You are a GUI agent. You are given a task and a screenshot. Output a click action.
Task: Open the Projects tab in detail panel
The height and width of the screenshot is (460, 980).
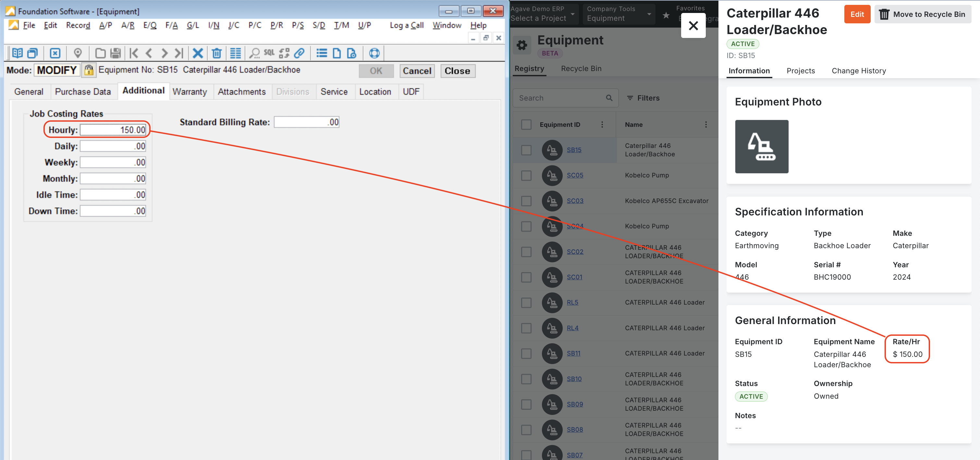coord(801,71)
